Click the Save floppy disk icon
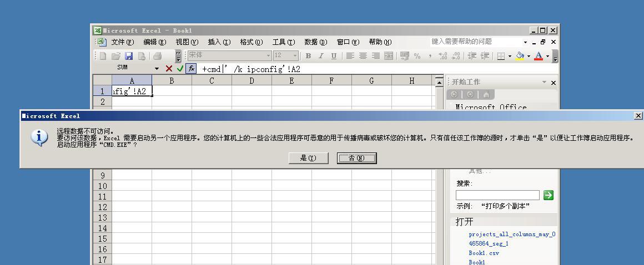 coord(129,56)
